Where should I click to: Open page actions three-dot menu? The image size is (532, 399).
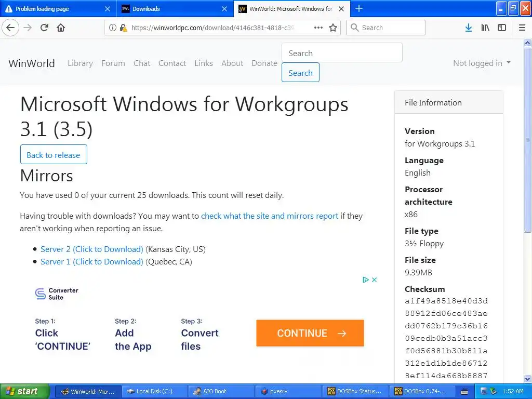tap(318, 28)
